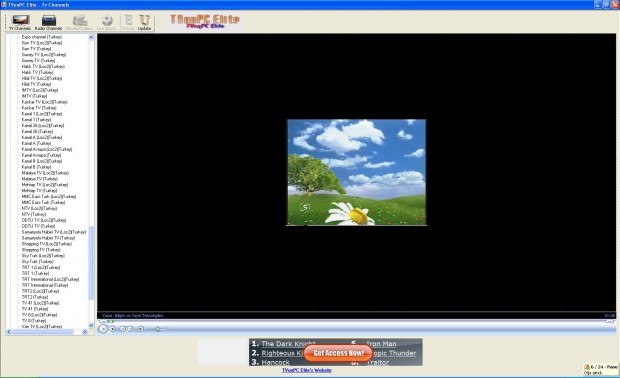Select Expo channel (Turkey)
This screenshot has height=378, width=620.
point(42,37)
